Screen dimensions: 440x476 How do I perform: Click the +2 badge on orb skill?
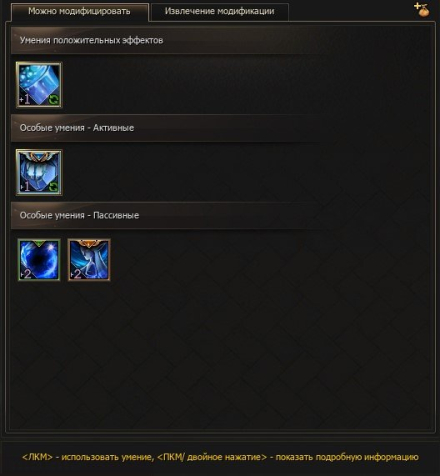tap(26, 274)
